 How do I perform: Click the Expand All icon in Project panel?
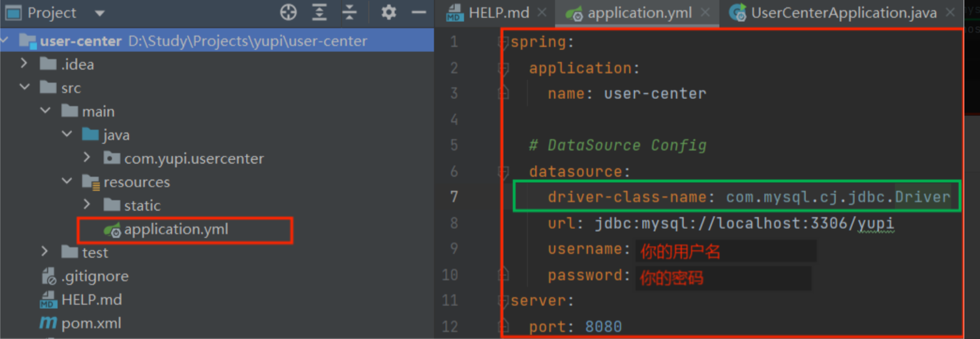tap(320, 13)
